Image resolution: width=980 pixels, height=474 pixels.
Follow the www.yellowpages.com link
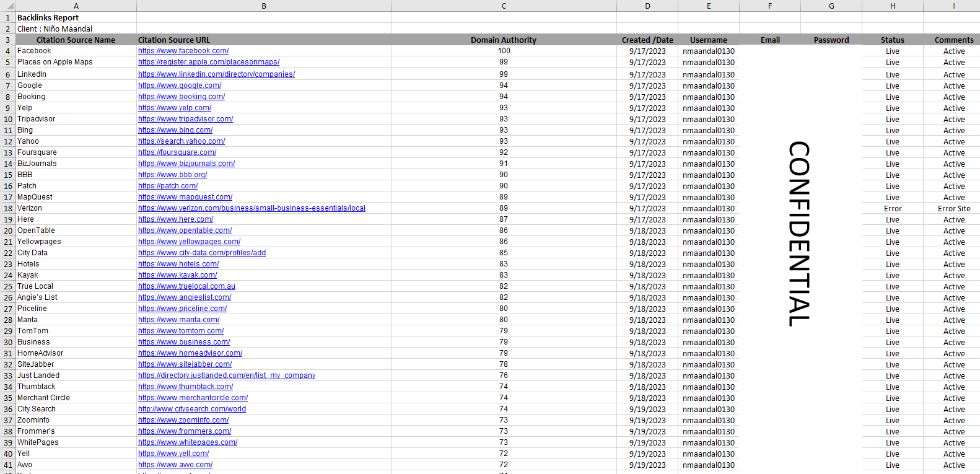click(190, 242)
